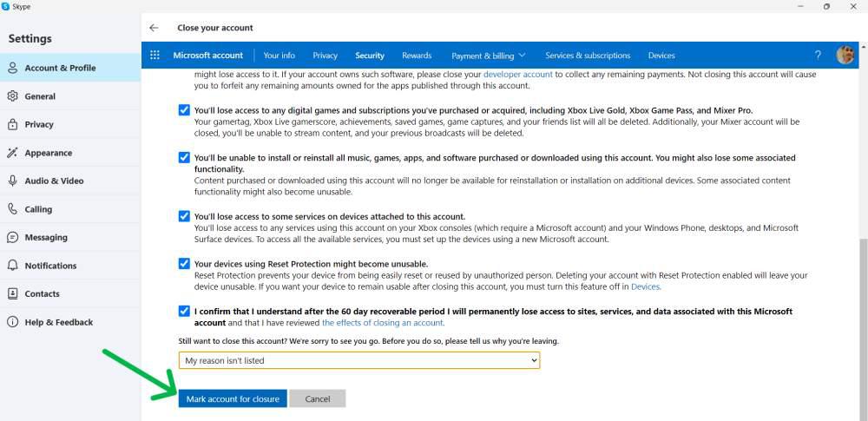Click Mark account for closure button
Screen dimensions: 868x421
pyautogui.click(x=233, y=398)
